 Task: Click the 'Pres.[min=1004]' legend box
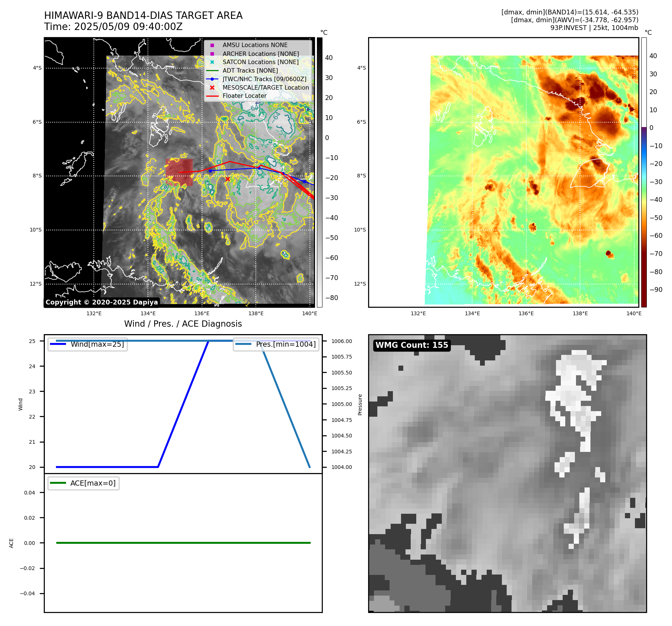tap(276, 344)
